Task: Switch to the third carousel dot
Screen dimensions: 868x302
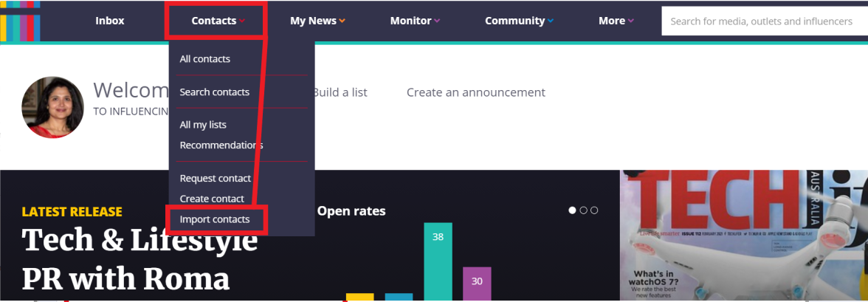Action: (594, 210)
